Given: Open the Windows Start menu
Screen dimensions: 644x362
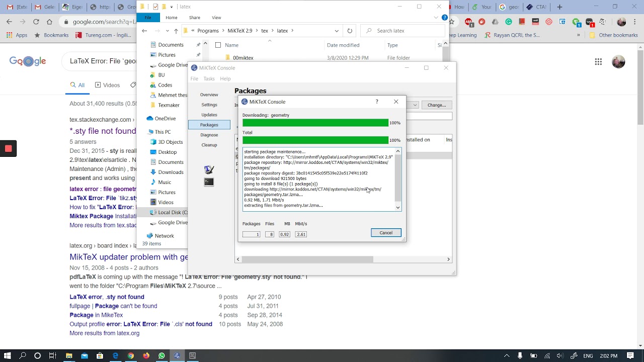Looking at the screenshot, I should [x=8, y=355].
